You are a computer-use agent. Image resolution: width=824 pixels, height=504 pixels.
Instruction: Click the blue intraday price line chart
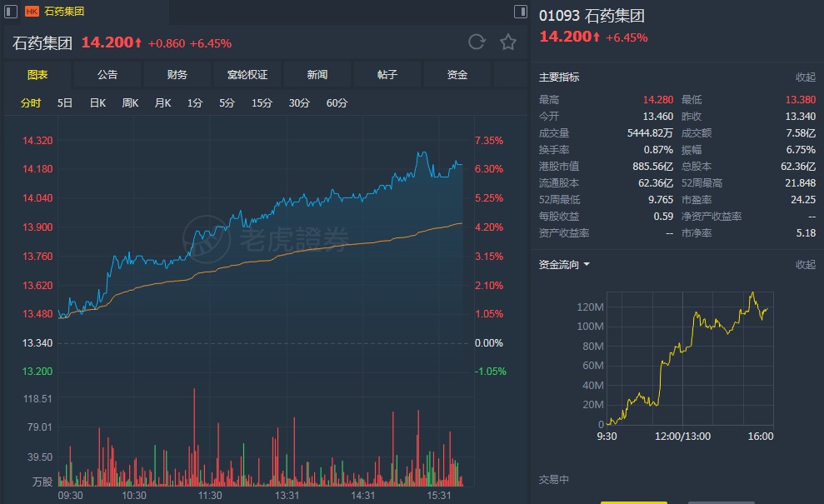(x=261, y=234)
